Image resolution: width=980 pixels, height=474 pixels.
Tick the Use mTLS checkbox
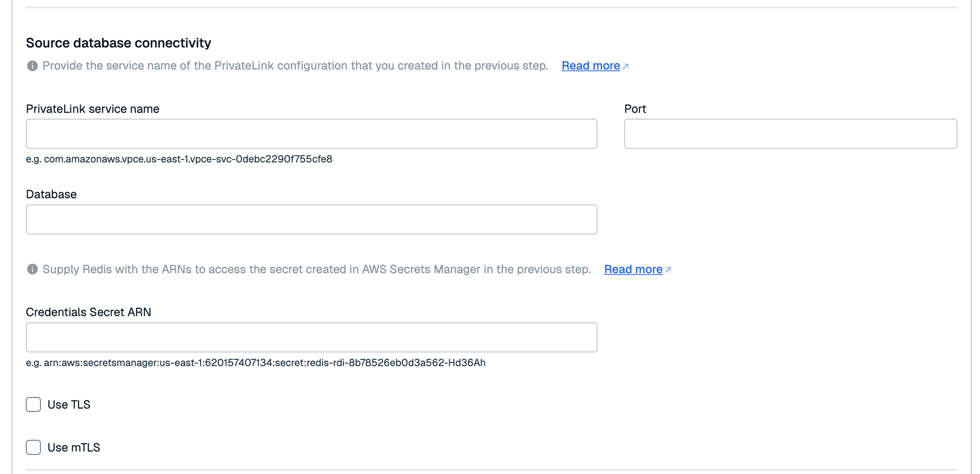point(33,447)
